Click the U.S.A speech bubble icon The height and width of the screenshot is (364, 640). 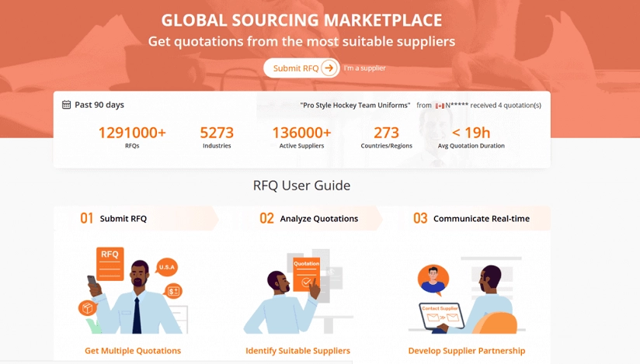click(x=166, y=267)
